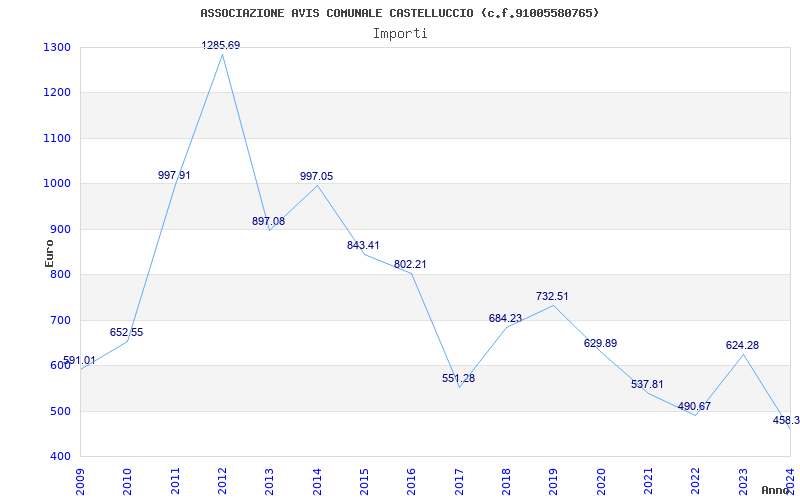Select the 2013 x-axis year label
This screenshot has width=800, height=500.
(269, 482)
